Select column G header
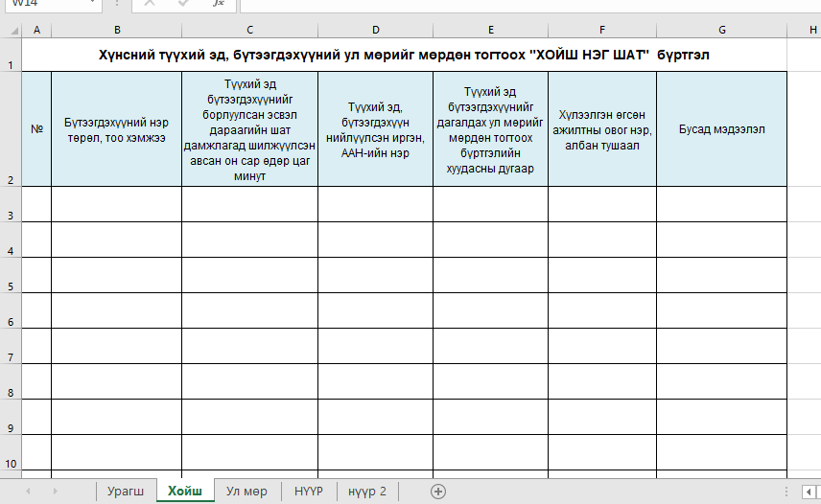The height and width of the screenshot is (504, 821). coord(721,31)
